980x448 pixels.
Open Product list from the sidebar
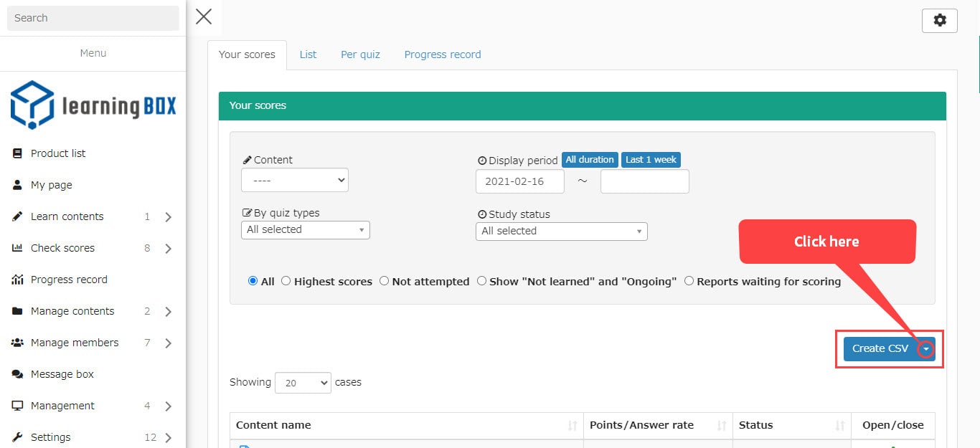[x=58, y=153]
